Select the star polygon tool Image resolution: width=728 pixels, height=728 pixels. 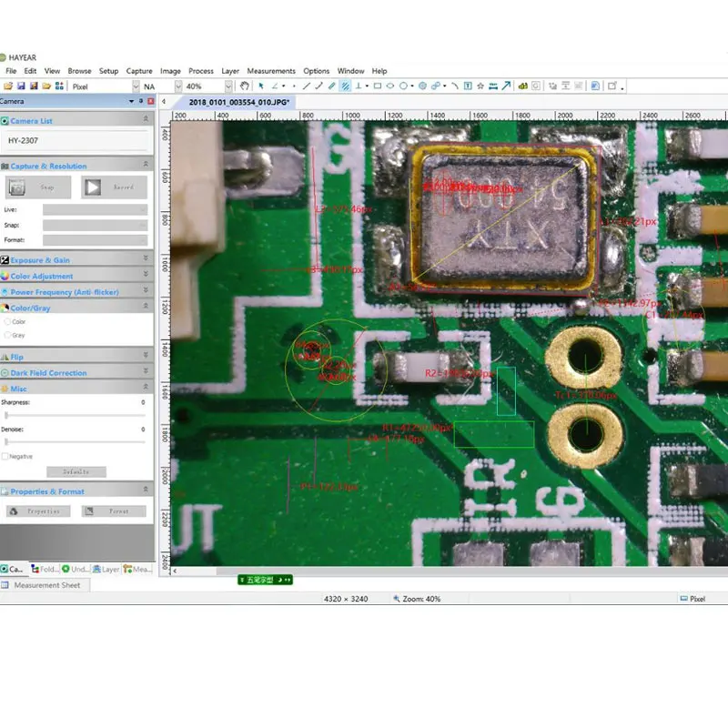[480, 86]
